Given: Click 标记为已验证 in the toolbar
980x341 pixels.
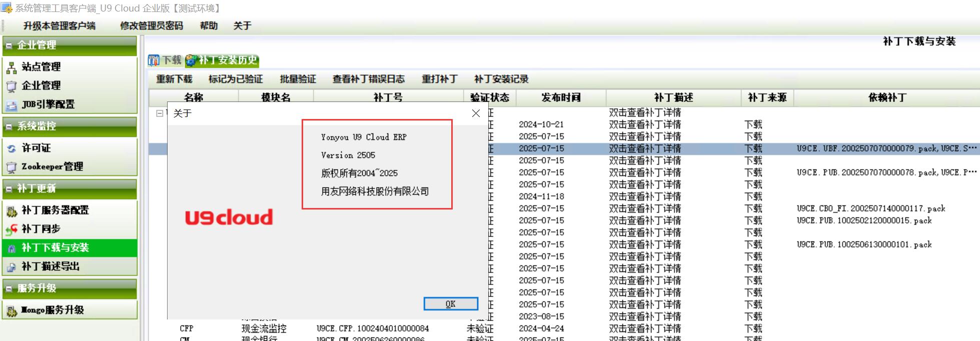Looking at the screenshot, I should click(236, 79).
